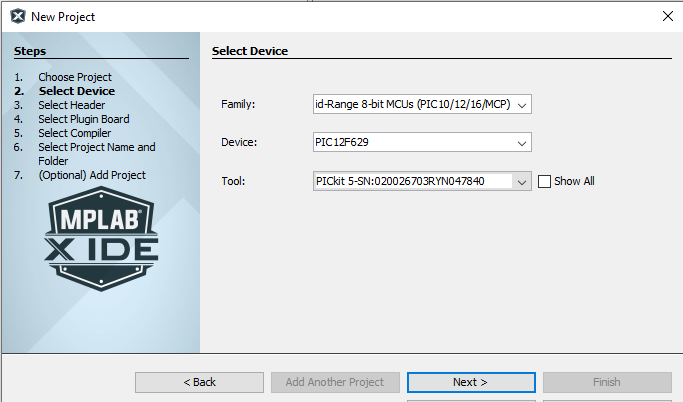Screen dimensions: 683x402
Task: Expand the Tool dropdown arrow
Action: click(x=522, y=181)
